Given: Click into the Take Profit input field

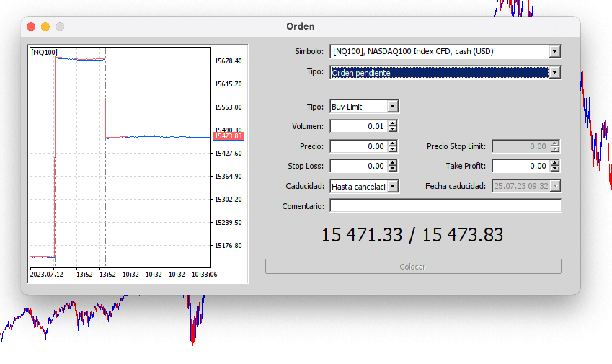Looking at the screenshot, I should (522, 166).
